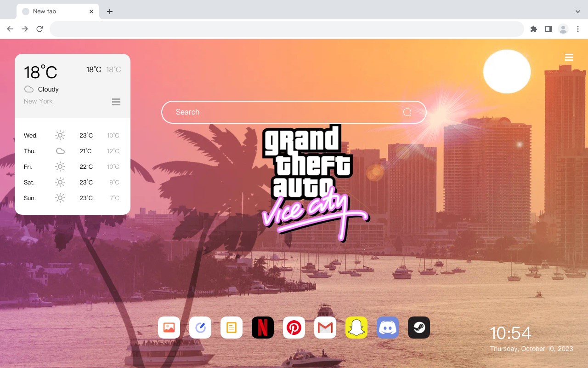Open Chrome three-dot menu
This screenshot has height=368, width=588.
point(578,29)
